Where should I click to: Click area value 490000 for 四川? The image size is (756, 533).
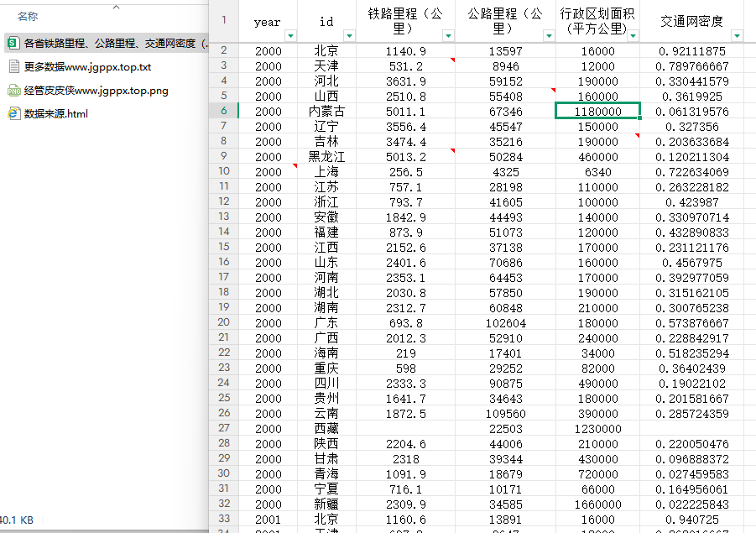(597, 383)
